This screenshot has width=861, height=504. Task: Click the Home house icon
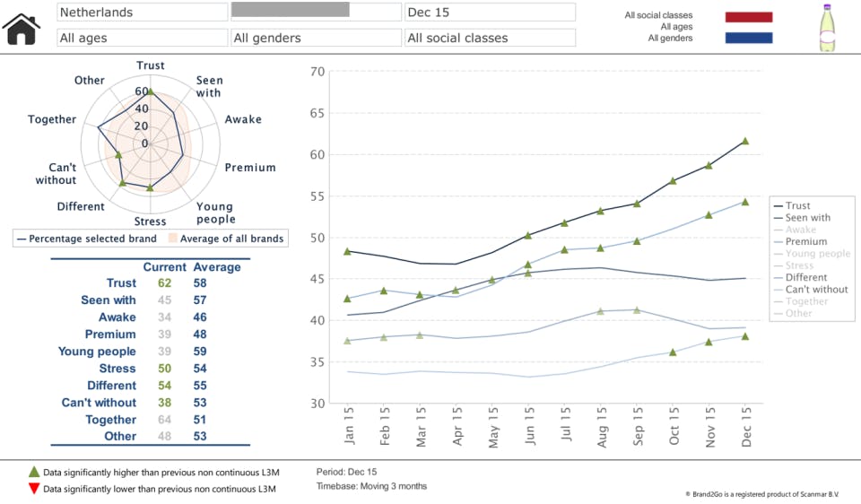(21, 29)
